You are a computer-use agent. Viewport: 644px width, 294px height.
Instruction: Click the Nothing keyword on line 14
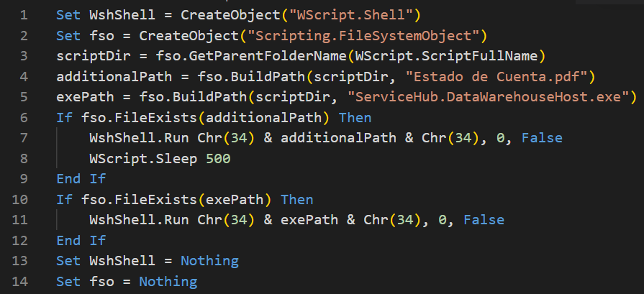pos(168,282)
